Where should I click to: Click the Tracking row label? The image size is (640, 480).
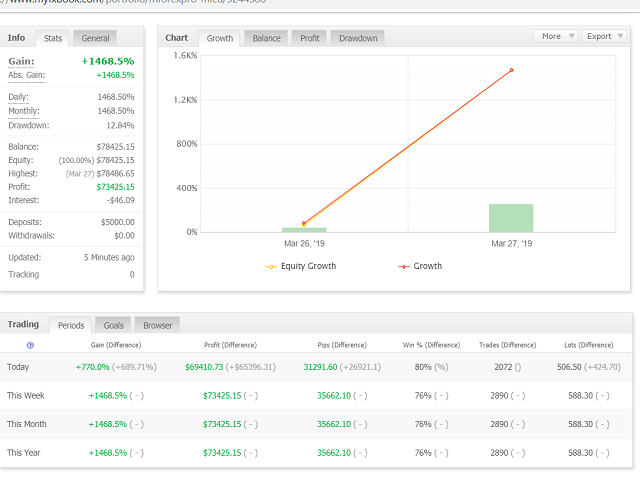(24, 275)
